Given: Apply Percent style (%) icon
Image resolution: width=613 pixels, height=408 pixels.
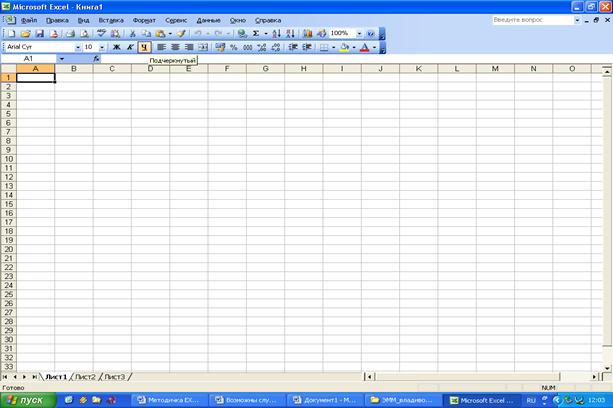Looking at the screenshot, I should click(x=234, y=47).
